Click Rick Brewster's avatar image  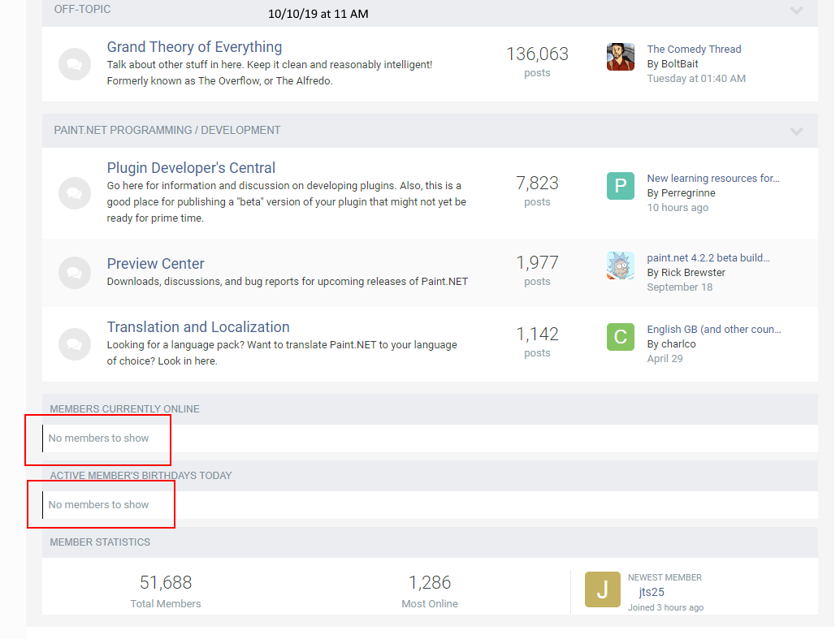(621, 266)
